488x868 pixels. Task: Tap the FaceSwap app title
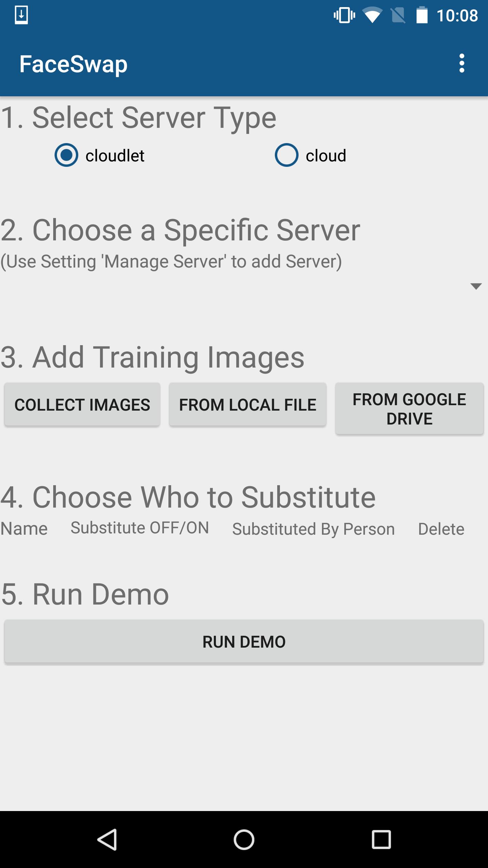click(x=73, y=64)
